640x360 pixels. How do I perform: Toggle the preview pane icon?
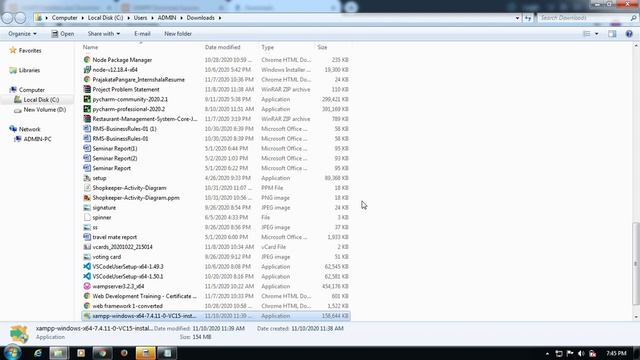(612, 34)
